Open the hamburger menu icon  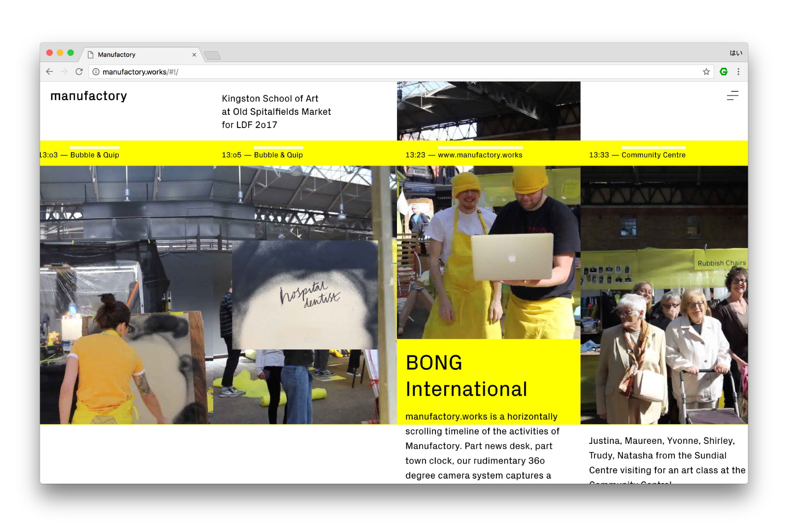732,96
